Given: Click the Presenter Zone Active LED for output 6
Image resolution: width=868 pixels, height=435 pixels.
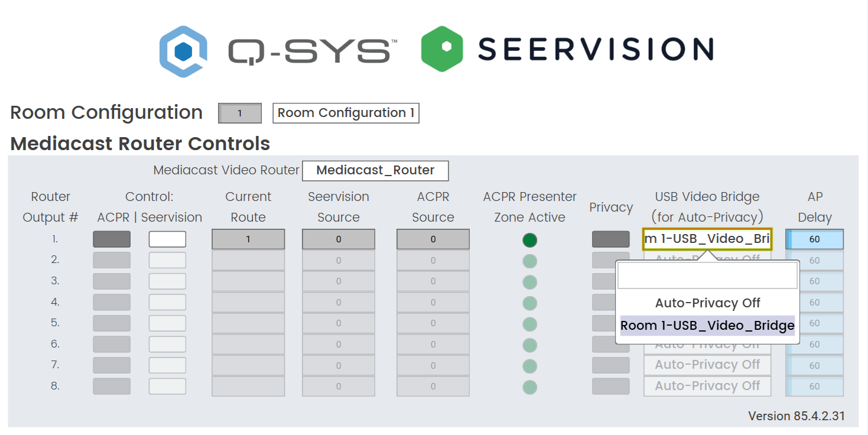Looking at the screenshot, I should (530, 345).
